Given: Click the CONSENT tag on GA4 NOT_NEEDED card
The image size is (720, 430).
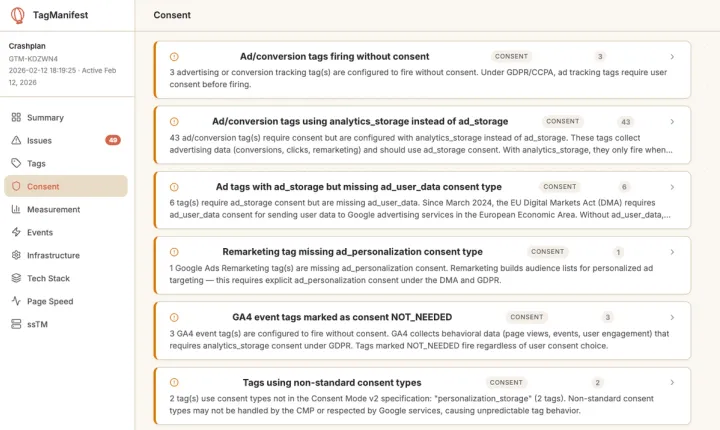Looking at the screenshot, I should pos(527,317).
